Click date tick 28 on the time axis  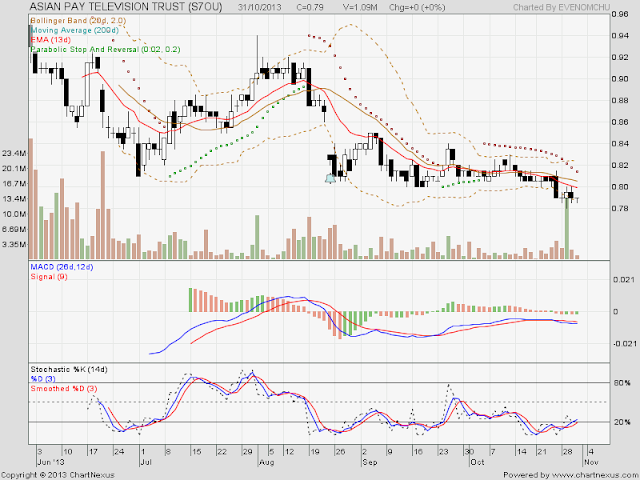click(567, 452)
